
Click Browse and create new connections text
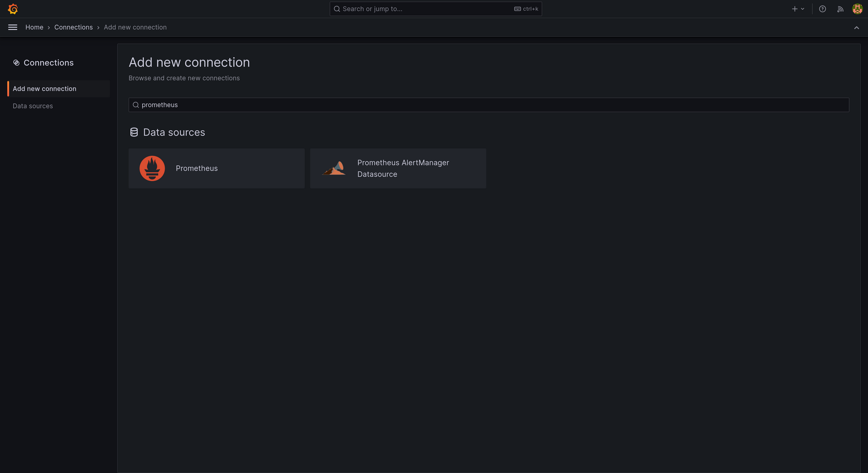(184, 78)
